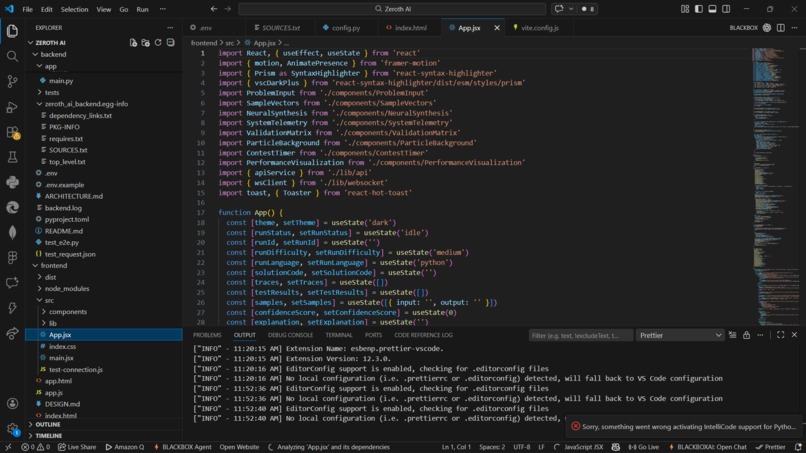Open the Python extension view

[12, 182]
